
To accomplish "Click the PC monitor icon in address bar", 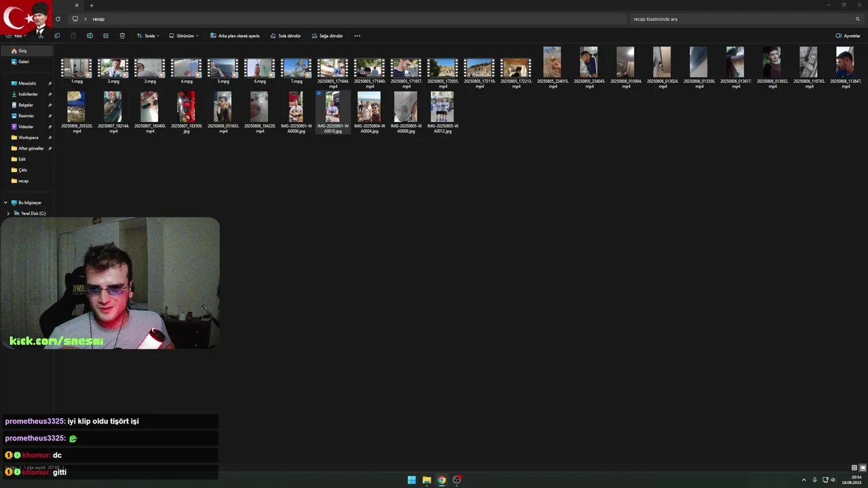I will (x=75, y=19).
